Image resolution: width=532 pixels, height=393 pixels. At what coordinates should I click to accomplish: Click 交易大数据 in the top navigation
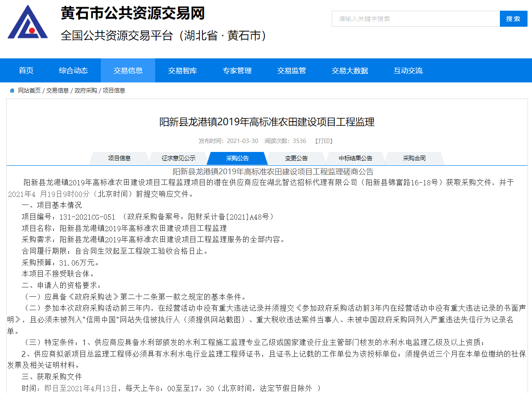pos(350,70)
